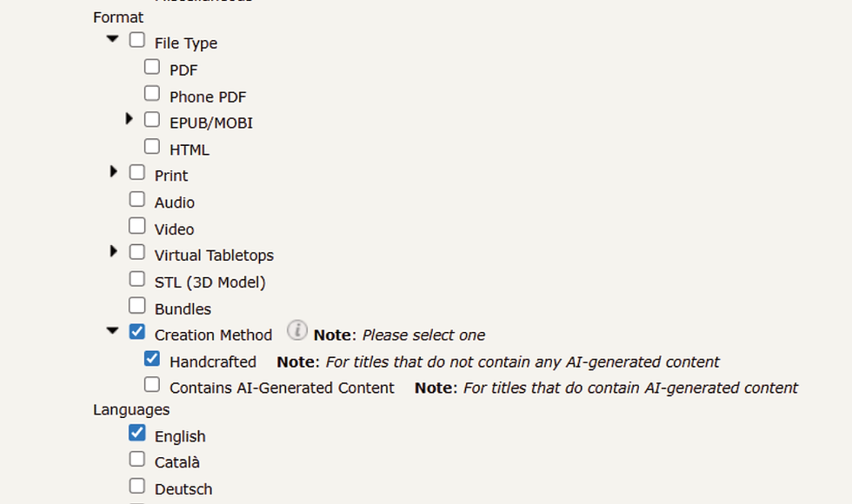The image size is (852, 504).
Task: Toggle the File Type parent checkbox
Action: [x=137, y=40]
